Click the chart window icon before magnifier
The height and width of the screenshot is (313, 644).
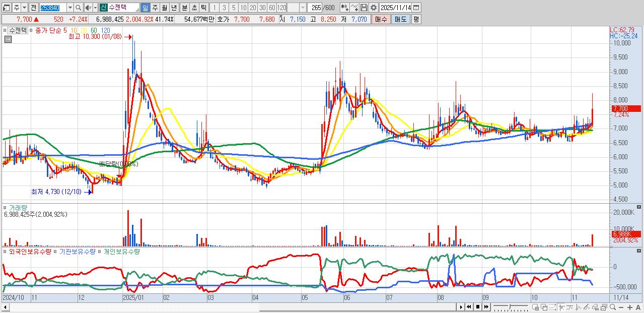click(x=604, y=307)
